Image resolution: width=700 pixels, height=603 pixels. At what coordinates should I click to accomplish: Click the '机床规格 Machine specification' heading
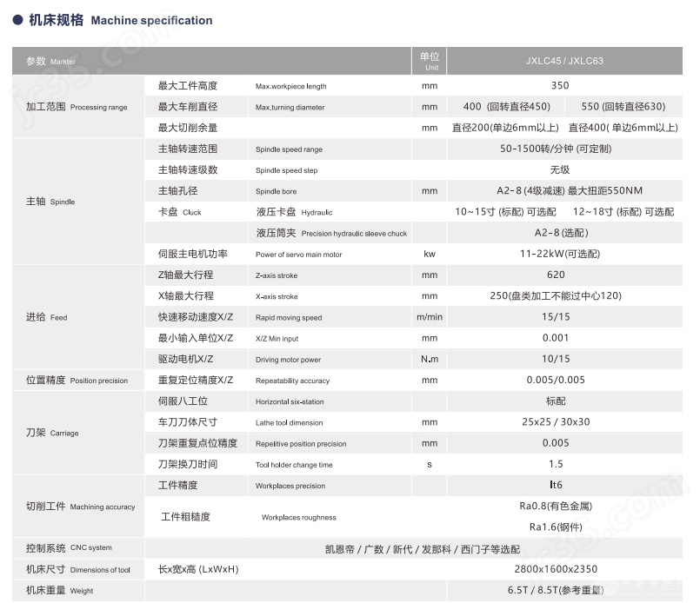point(121,20)
